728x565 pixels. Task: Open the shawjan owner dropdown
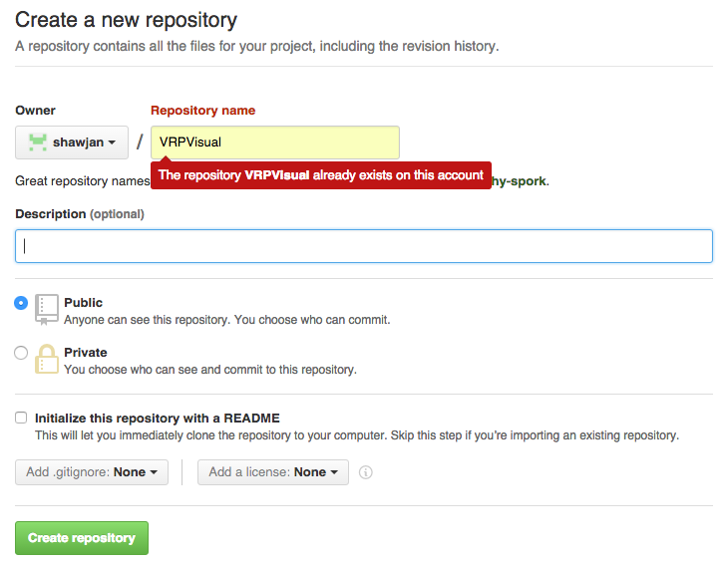click(x=72, y=142)
